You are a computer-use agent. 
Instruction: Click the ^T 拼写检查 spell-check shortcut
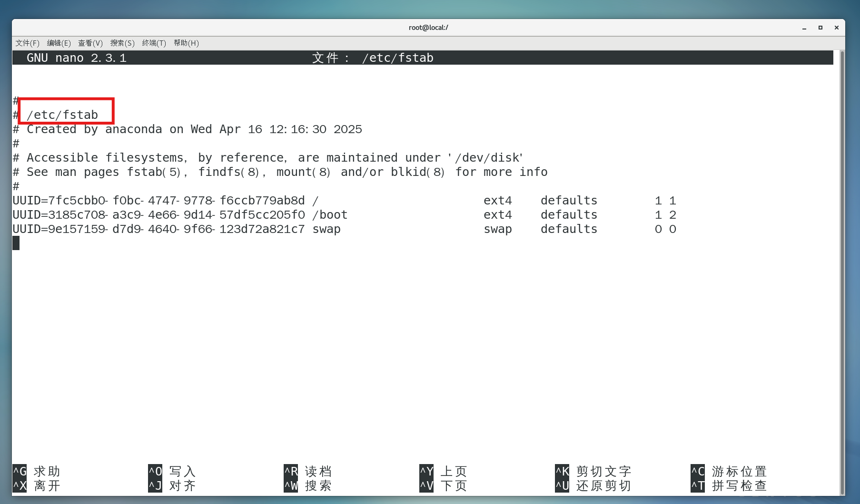tap(728, 486)
